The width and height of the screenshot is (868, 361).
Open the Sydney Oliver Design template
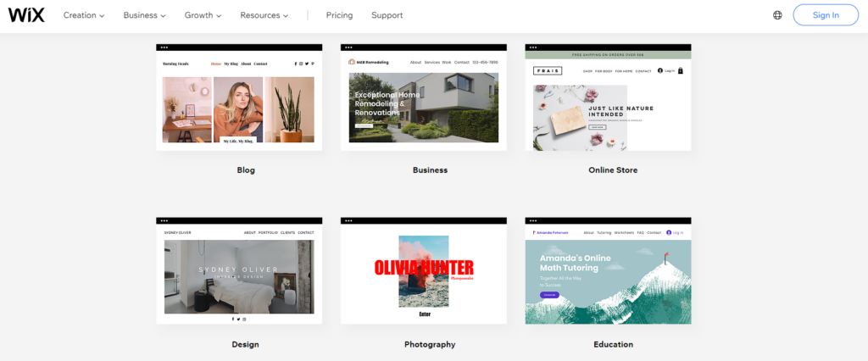click(239, 271)
